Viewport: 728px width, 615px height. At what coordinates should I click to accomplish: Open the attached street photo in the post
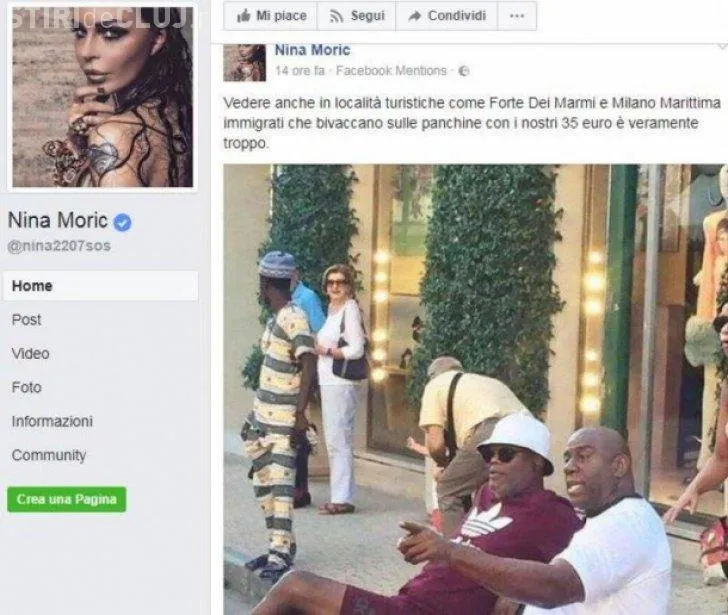coord(475,389)
